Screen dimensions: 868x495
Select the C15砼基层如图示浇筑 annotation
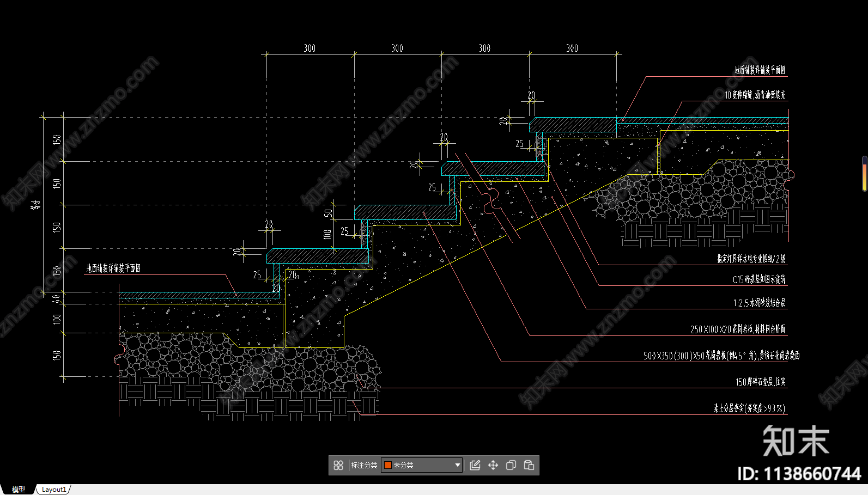759,280
